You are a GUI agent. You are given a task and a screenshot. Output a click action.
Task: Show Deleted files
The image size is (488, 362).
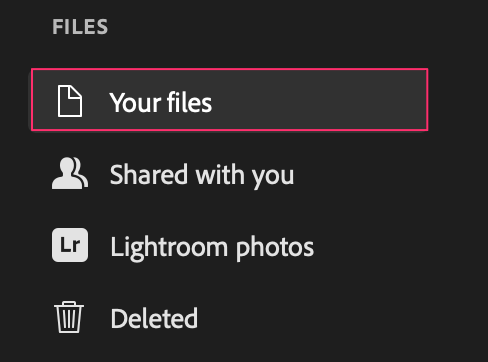(229, 318)
